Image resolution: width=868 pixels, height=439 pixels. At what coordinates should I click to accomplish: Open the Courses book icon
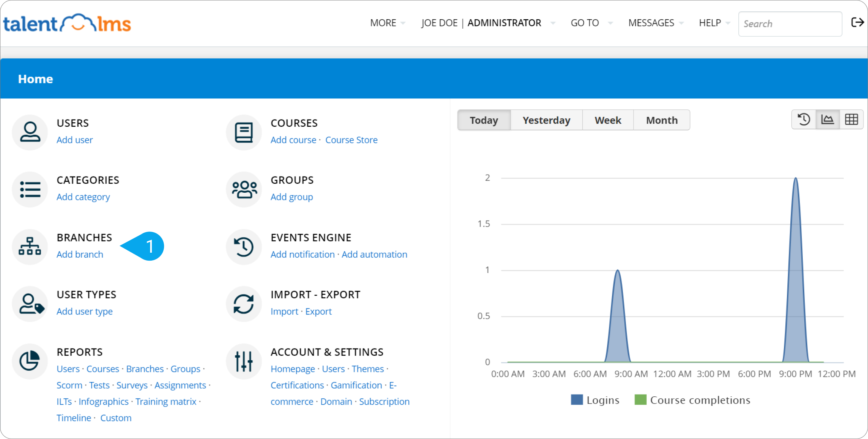pos(244,132)
